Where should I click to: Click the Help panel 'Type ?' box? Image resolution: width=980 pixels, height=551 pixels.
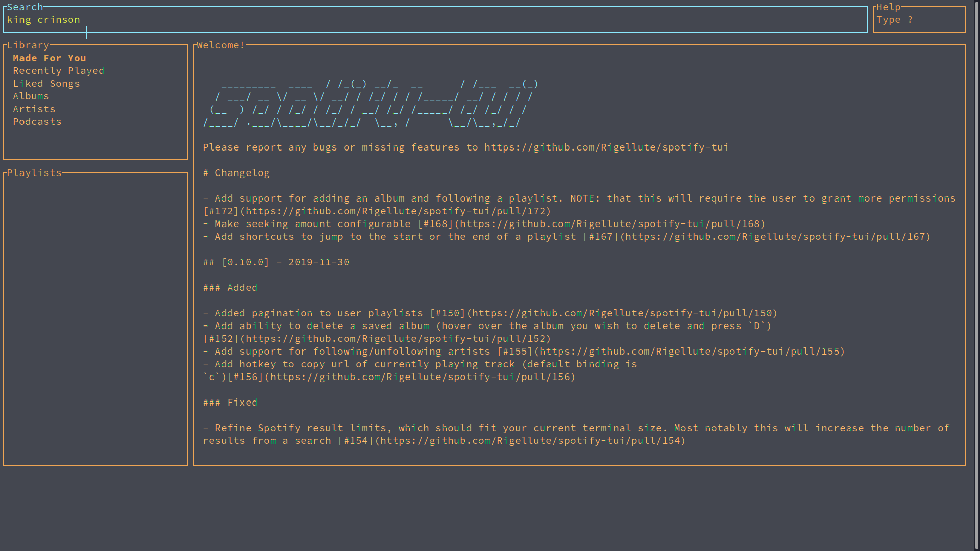(x=918, y=20)
